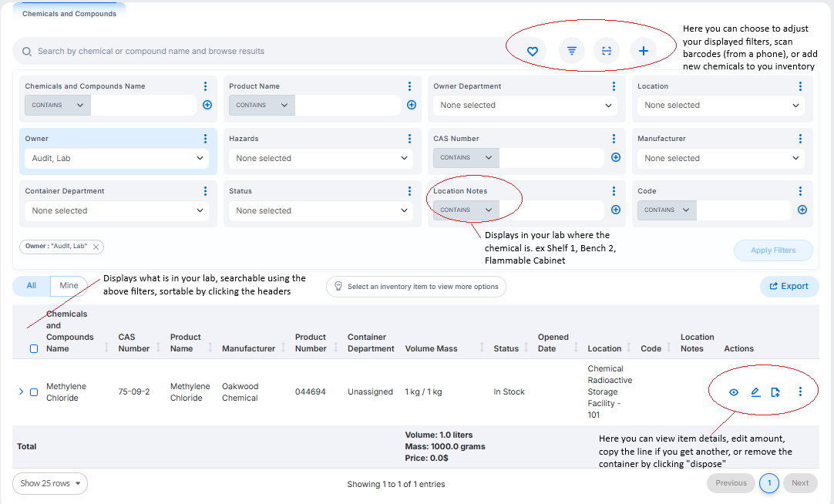Screen dimensions: 834x504
Task: Select the Chemicals and Compounds tab
Action: [69, 13]
